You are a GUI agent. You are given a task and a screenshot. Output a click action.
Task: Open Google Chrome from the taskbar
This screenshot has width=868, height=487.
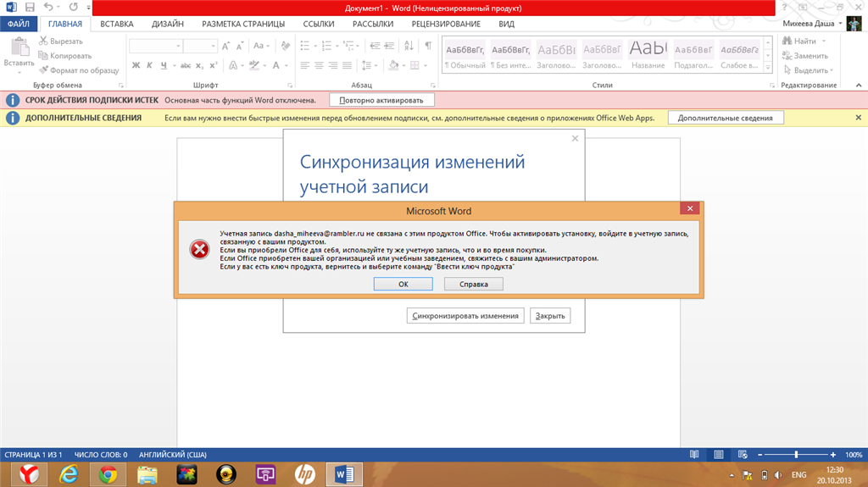pyautogui.click(x=108, y=475)
